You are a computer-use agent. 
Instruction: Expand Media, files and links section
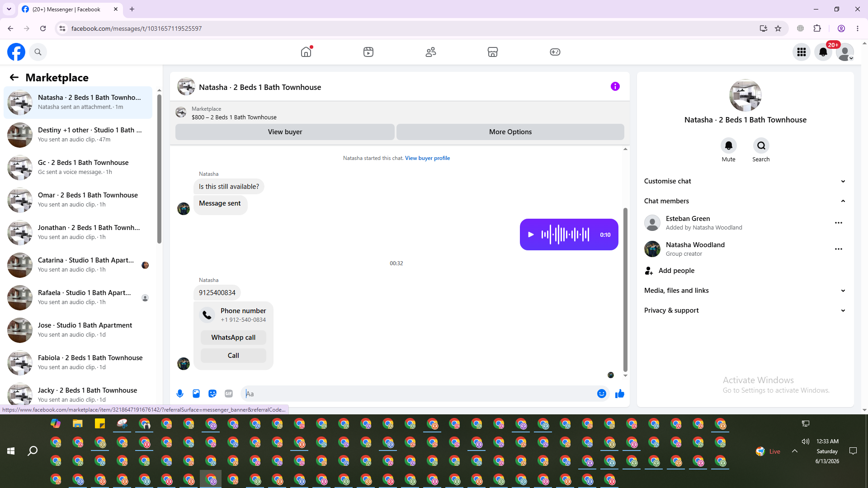tap(745, 291)
